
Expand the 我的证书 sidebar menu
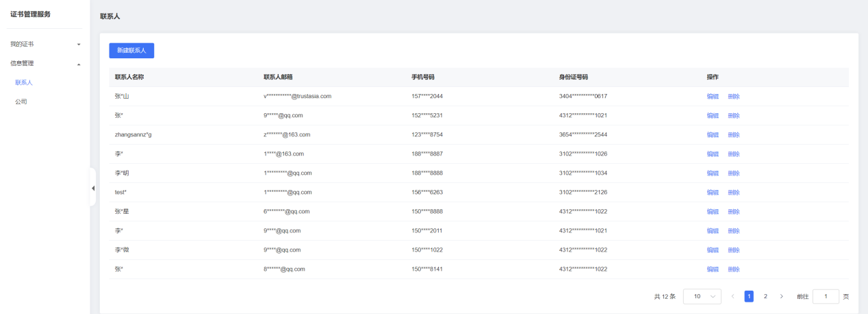[x=44, y=44]
